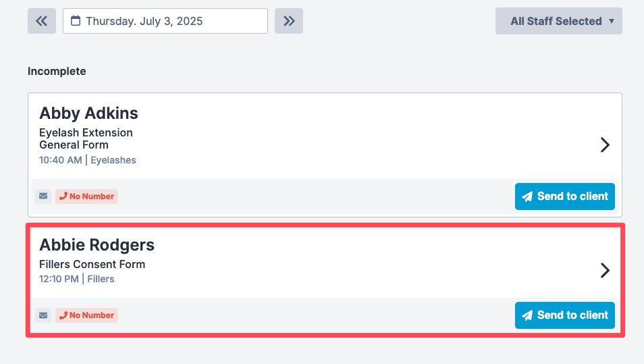Advance to next day with double-right arrows
This screenshot has height=364, width=644.
pyautogui.click(x=289, y=21)
